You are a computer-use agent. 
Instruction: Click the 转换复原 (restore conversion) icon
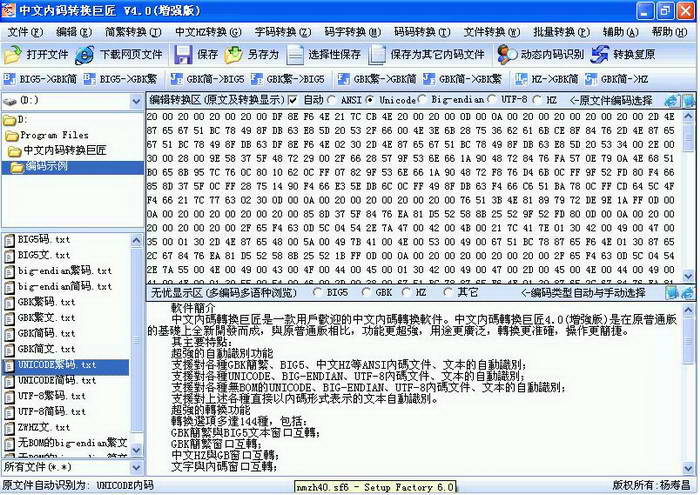pos(598,54)
